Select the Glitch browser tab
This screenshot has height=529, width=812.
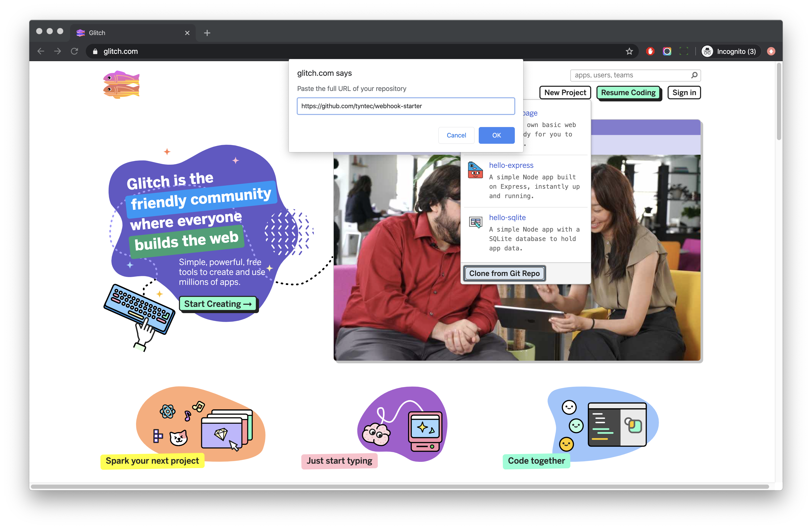tap(133, 33)
